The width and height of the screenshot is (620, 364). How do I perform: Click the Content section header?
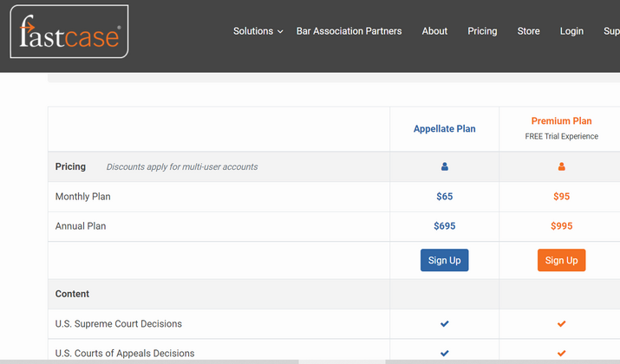pyautogui.click(x=72, y=294)
